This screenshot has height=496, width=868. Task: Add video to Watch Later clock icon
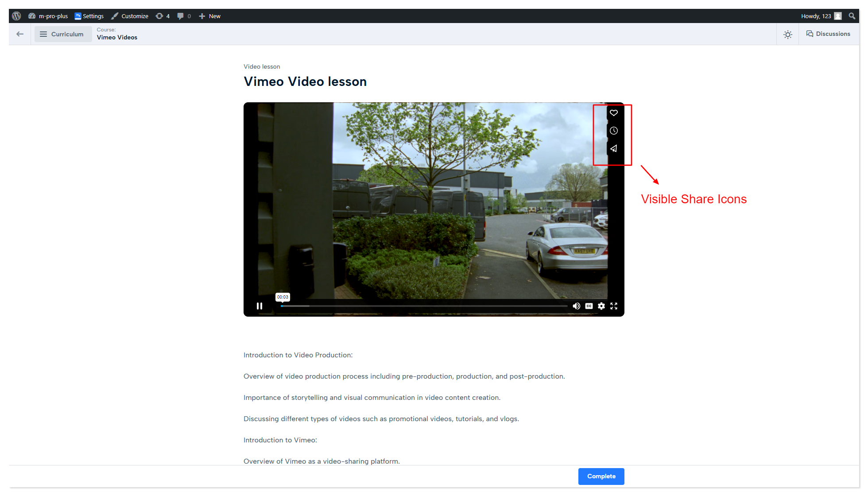click(x=614, y=131)
